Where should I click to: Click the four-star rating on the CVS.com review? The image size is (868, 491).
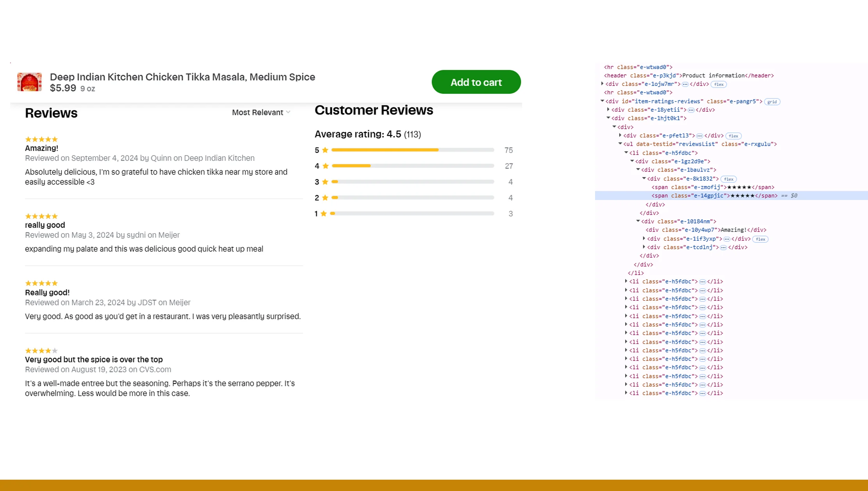[41, 350]
